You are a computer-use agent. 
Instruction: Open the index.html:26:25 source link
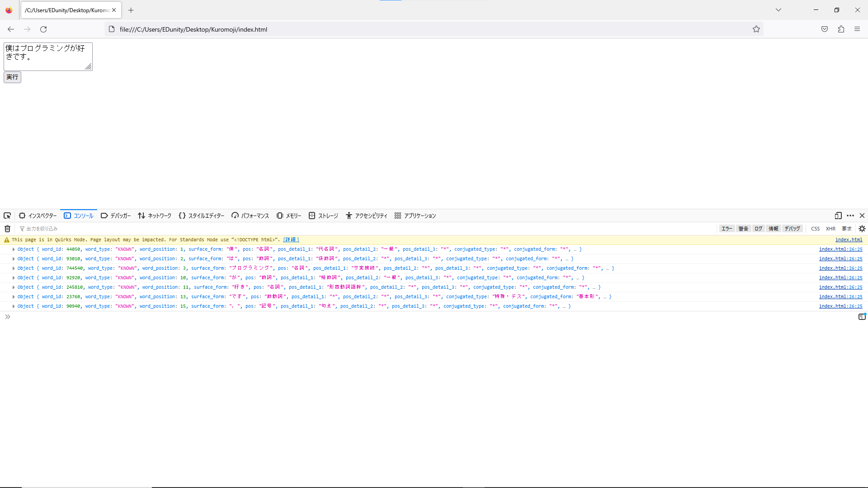pyautogui.click(x=840, y=249)
